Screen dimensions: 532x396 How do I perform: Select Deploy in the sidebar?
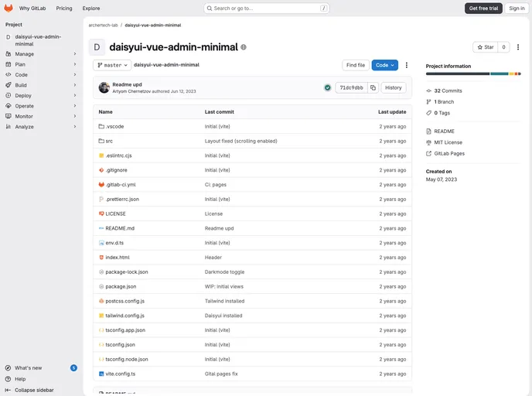(41, 95)
